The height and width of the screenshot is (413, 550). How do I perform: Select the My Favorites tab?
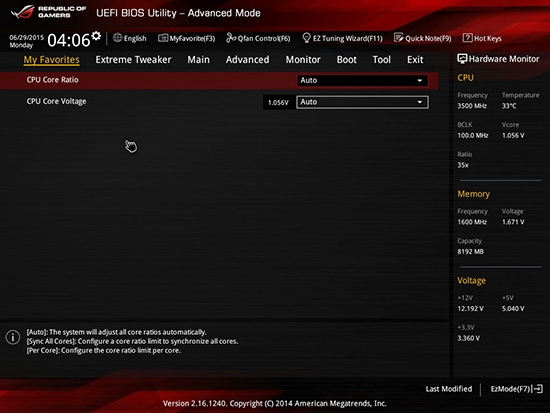click(52, 60)
